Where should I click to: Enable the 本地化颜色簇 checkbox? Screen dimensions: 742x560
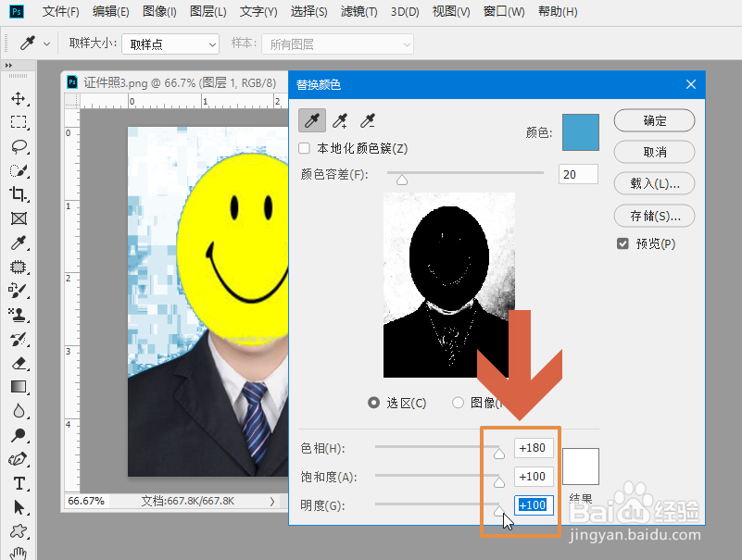pos(303,149)
